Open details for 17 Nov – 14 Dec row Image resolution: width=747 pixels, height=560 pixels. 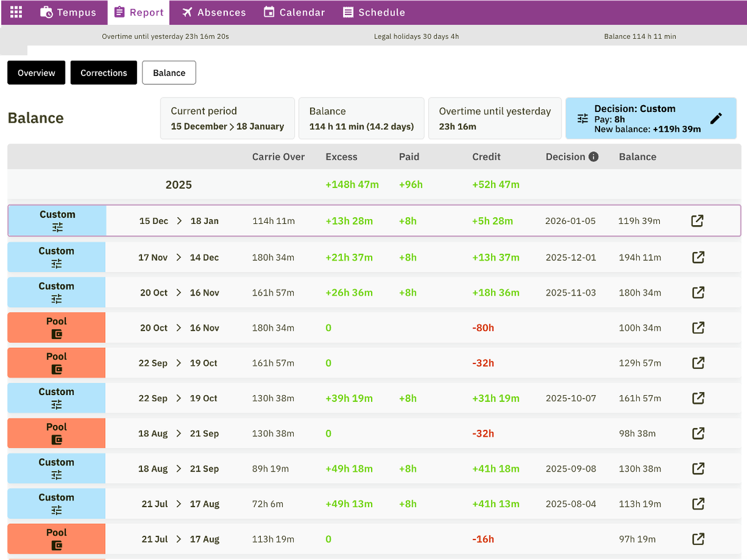(698, 257)
